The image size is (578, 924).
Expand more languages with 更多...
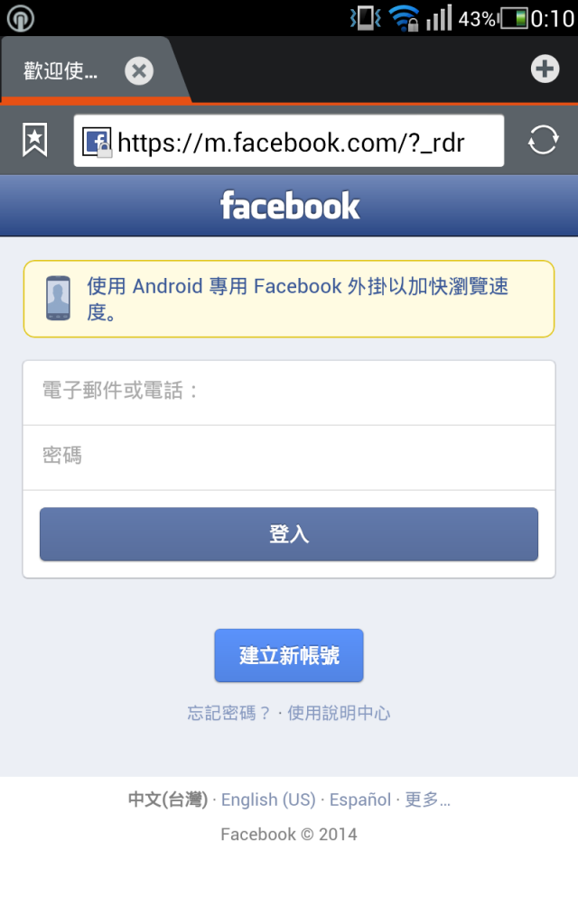[x=427, y=799]
